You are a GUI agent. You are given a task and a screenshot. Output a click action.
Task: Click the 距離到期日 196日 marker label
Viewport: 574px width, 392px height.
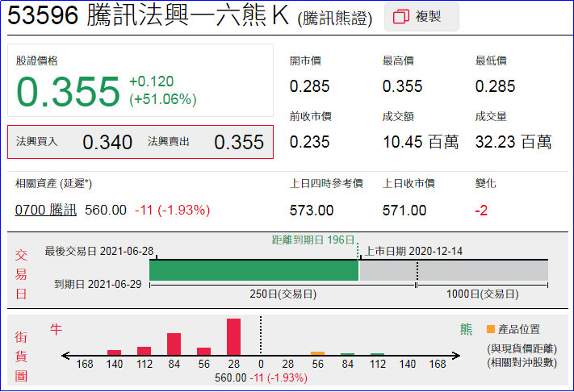(313, 240)
